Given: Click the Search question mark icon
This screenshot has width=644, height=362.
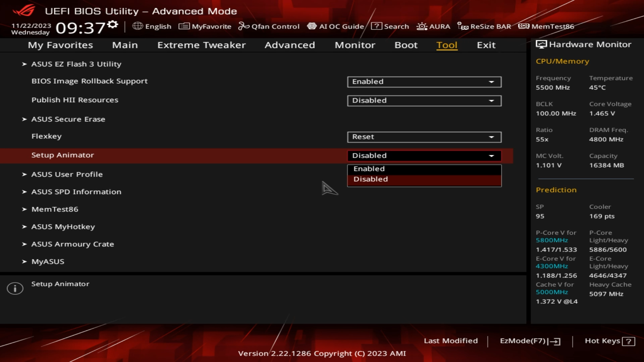Looking at the screenshot, I should (376, 26).
